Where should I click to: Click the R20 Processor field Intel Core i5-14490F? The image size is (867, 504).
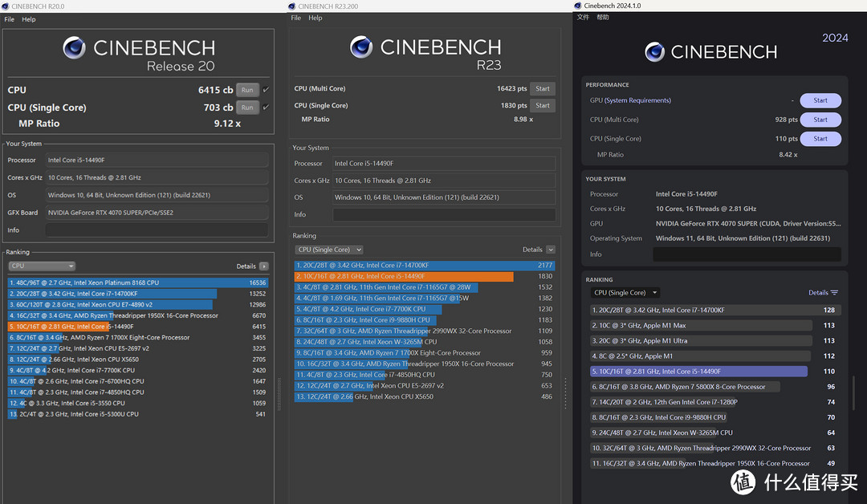click(x=157, y=160)
